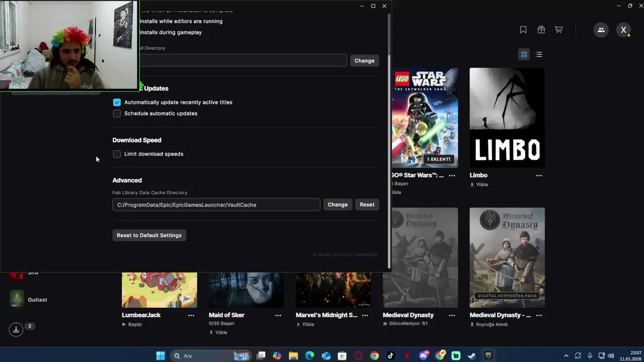Open LumbearJack options menu dots
The height and width of the screenshot is (362, 644).
191,315
